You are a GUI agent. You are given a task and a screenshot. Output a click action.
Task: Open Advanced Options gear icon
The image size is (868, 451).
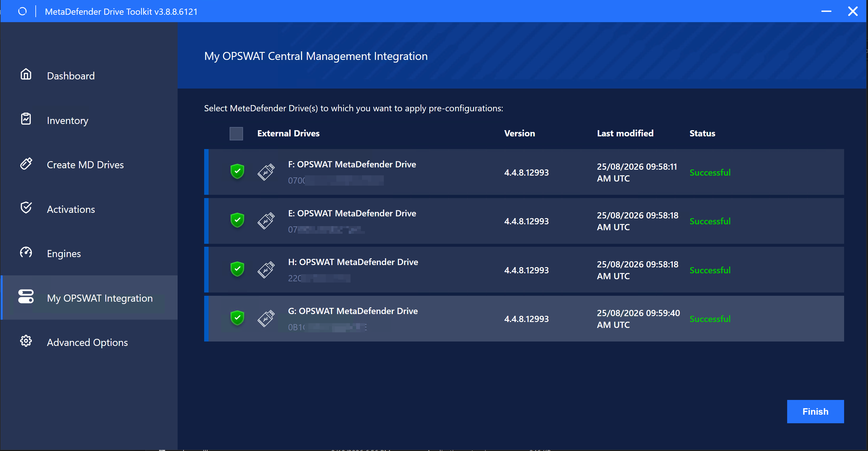(26, 341)
